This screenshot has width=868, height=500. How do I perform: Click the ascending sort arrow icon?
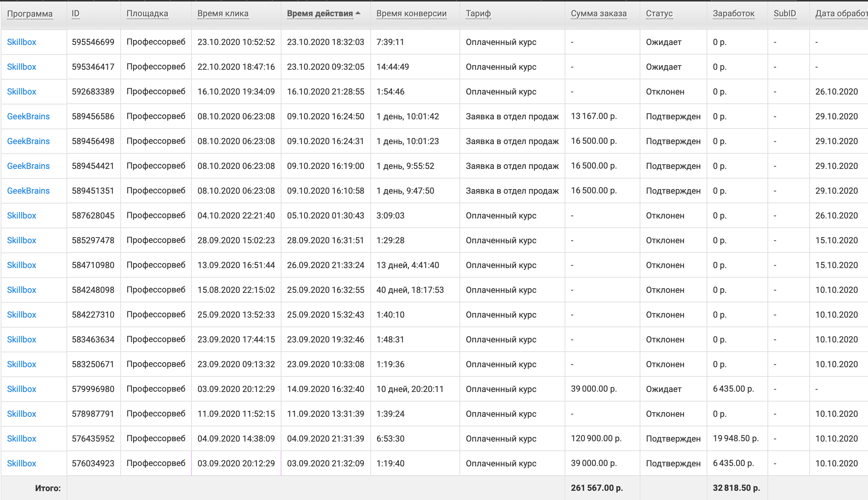click(x=358, y=13)
